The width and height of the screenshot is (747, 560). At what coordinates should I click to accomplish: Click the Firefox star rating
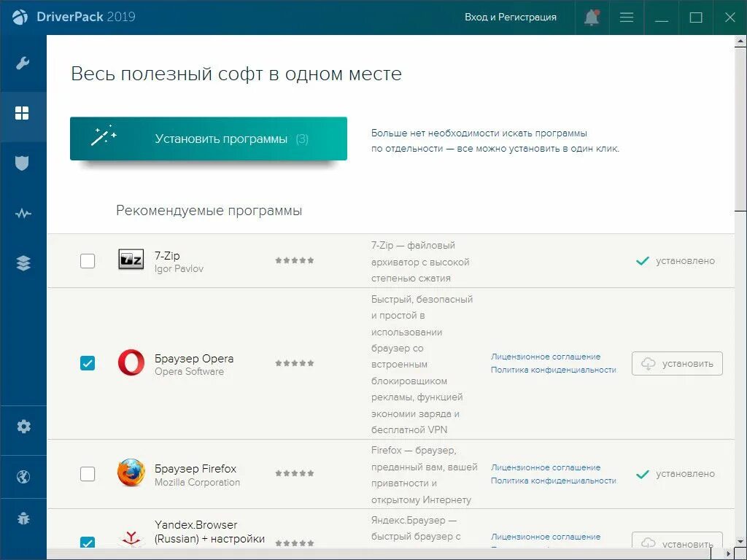pyautogui.click(x=295, y=472)
